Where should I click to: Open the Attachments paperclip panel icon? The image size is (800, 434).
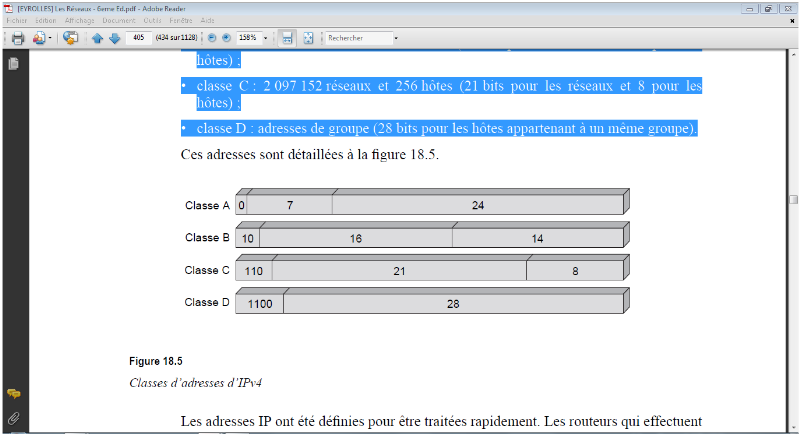[x=14, y=418]
